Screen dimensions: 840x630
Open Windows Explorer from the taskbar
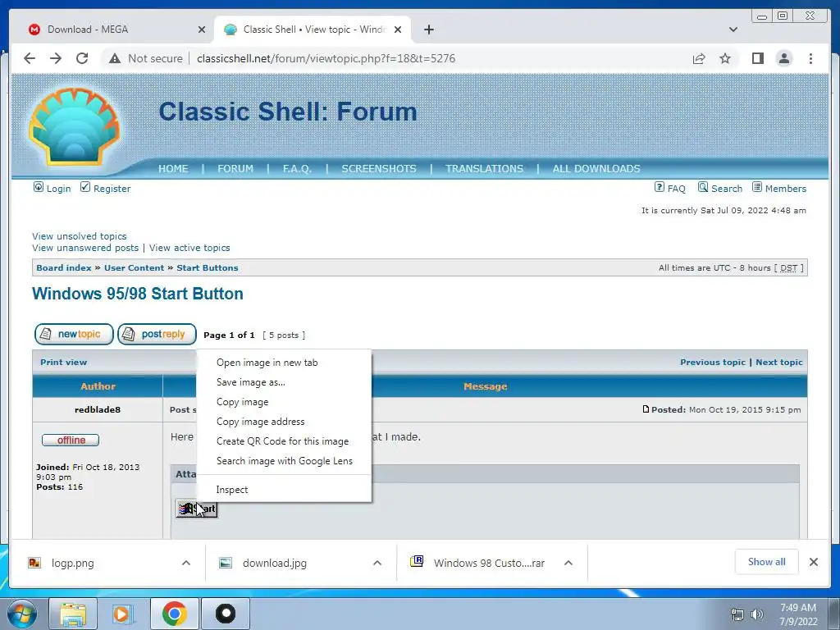[73, 614]
